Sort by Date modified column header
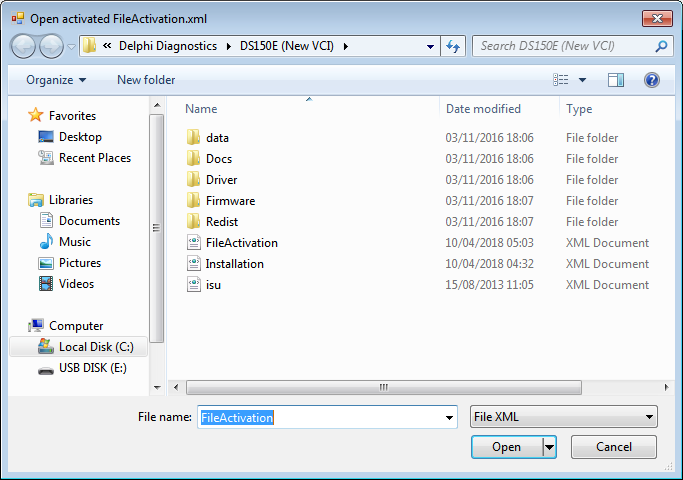Screen dimensions: 683x480 click(x=483, y=108)
